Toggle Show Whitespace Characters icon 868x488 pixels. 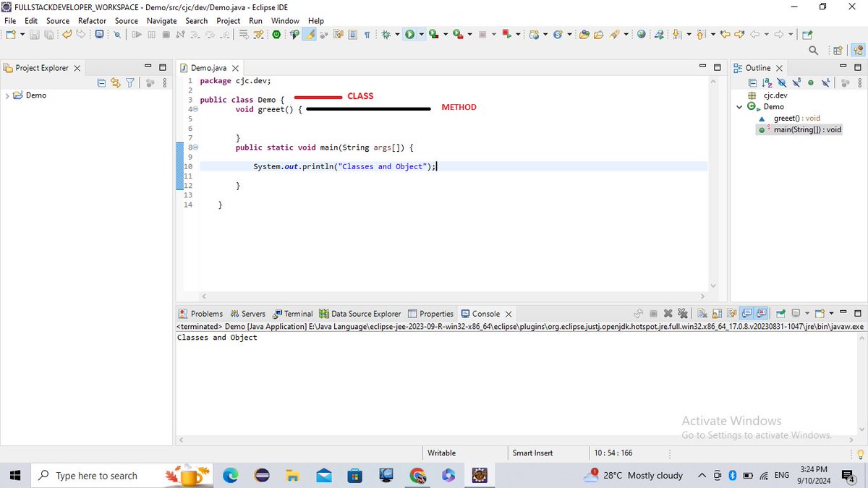pos(367,34)
